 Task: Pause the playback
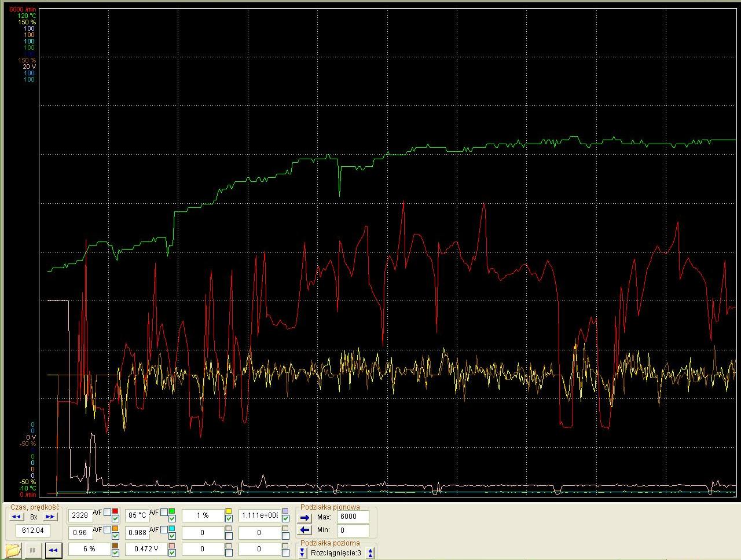pyautogui.click(x=33, y=550)
